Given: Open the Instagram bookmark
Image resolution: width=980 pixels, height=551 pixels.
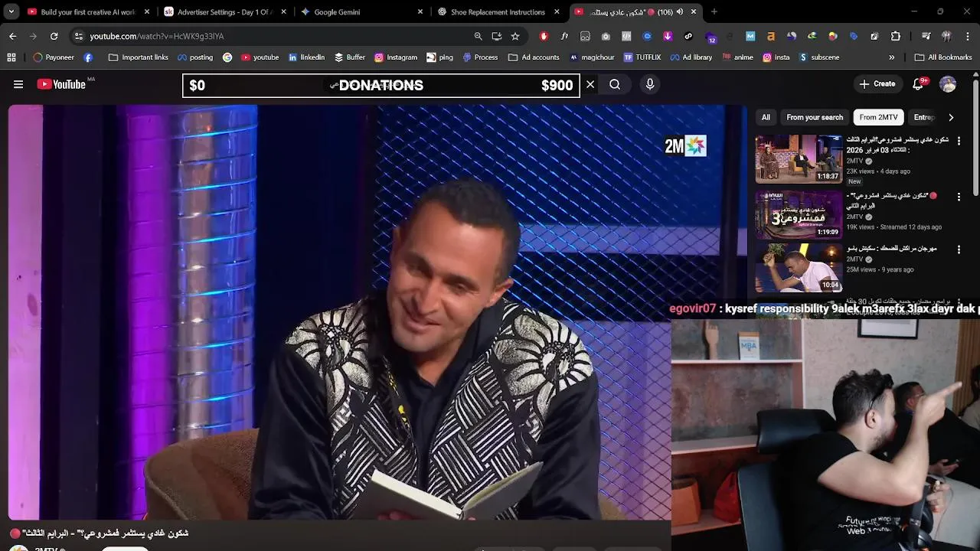Looking at the screenshot, I should tap(396, 57).
